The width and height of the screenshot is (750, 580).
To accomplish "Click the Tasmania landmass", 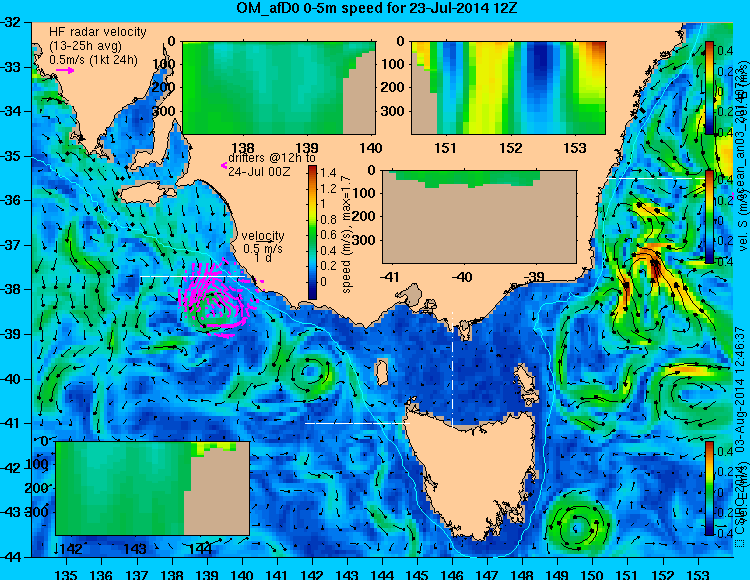I will click(x=474, y=471).
